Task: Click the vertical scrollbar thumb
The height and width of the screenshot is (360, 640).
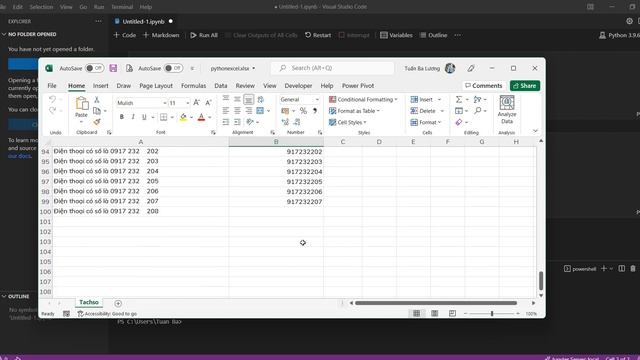Action: (x=541, y=280)
